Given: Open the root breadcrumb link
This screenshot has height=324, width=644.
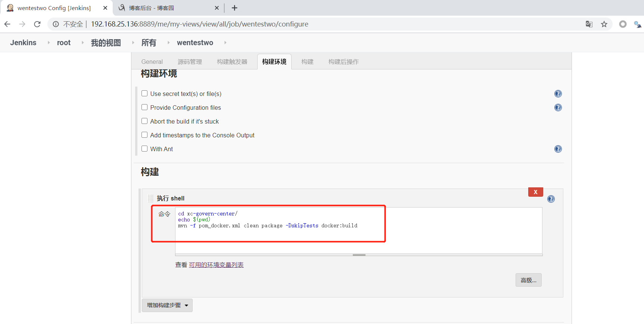Looking at the screenshot, I should point(64,43).
